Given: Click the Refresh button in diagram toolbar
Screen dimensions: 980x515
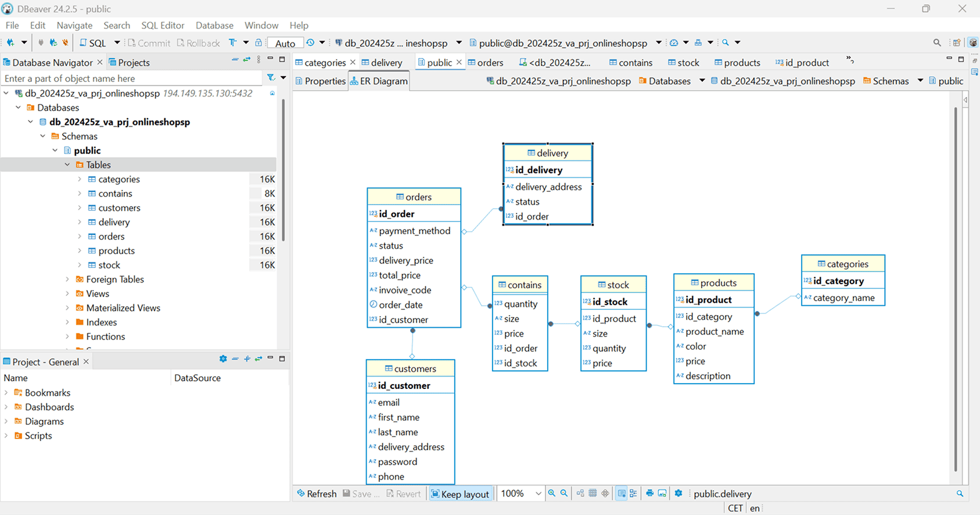Looking at the screenshot, I should point(317,494).
